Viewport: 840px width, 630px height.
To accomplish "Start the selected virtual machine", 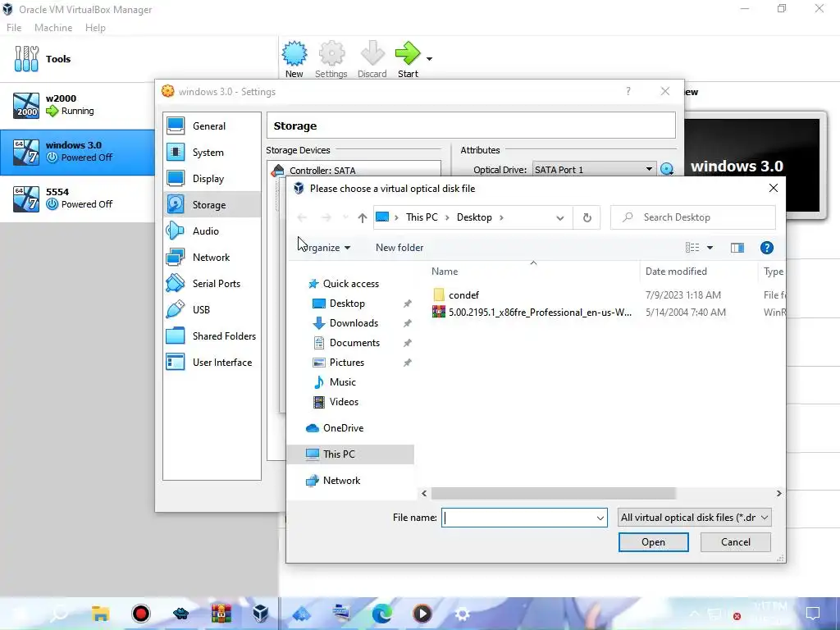I will (x=408, y=59).
